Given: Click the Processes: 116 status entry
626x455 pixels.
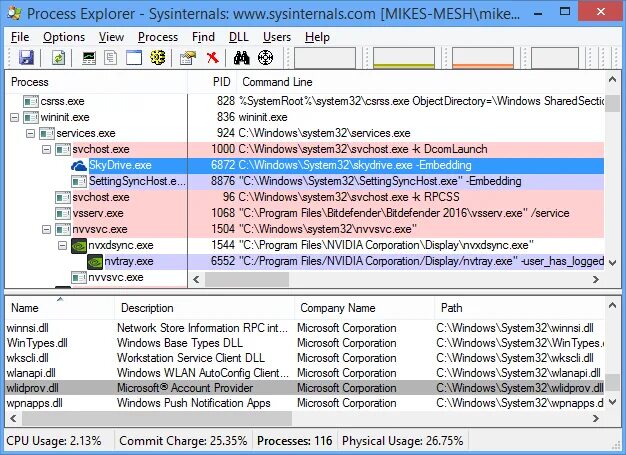Looking at the screenshot, I should (x=295, y=441).
